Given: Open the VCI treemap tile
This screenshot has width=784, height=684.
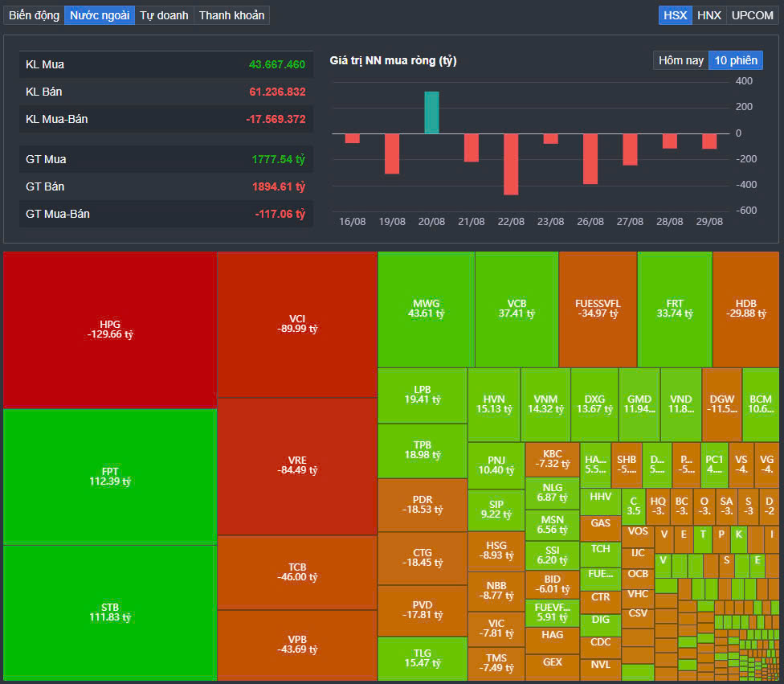Looking at the screenshot, I should tap(297, 324).
